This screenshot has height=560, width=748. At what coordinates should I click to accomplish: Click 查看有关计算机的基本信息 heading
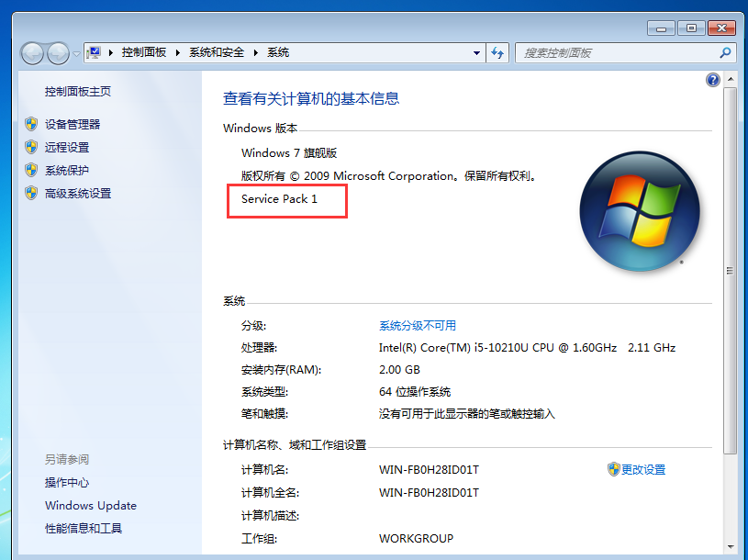311,98
